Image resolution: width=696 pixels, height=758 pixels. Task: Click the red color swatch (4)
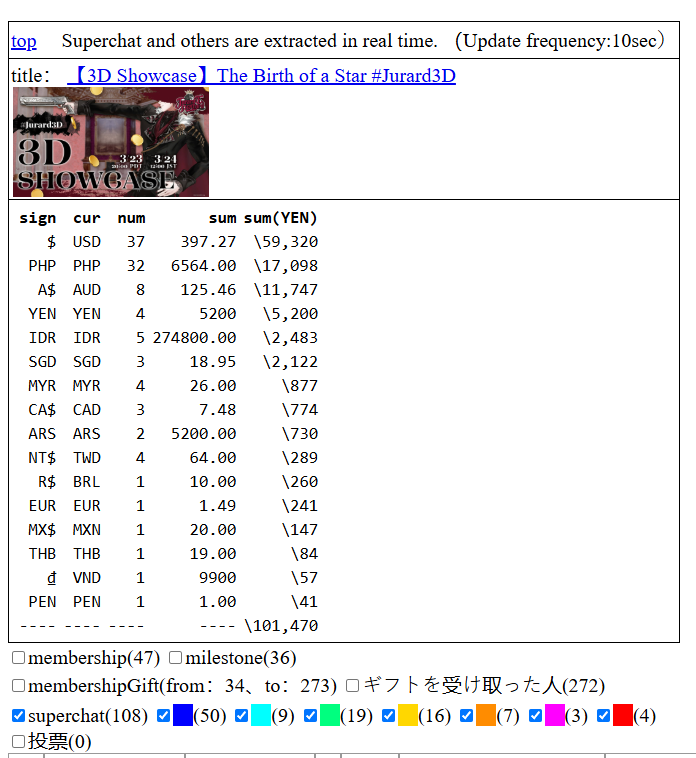coord(623,715)
